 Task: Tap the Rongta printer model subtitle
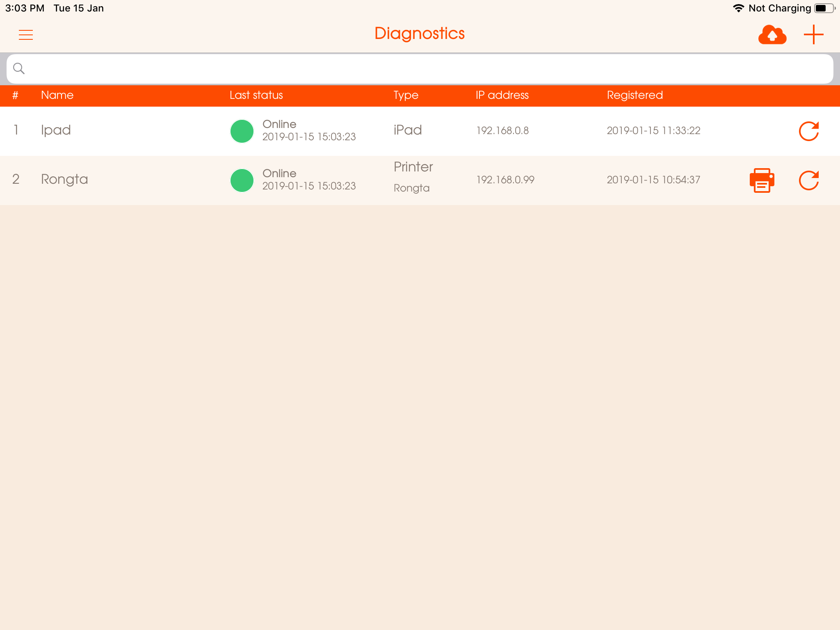point(412,188)
